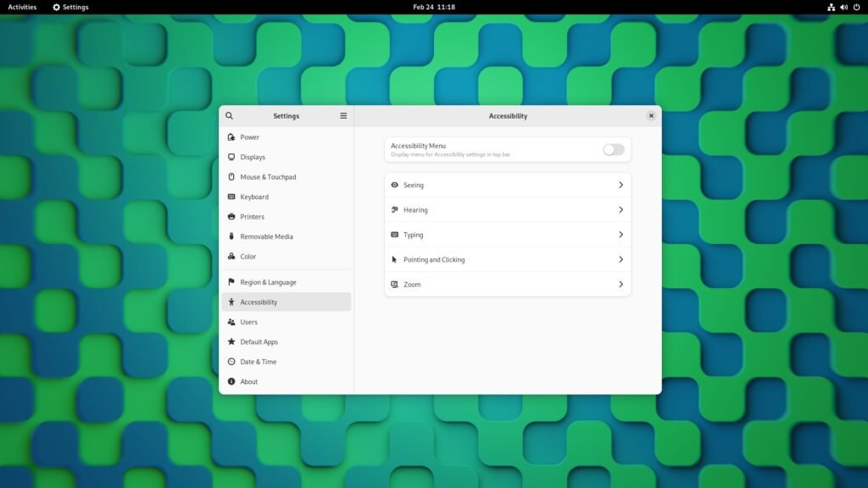Screen dimensions: 868x488
Task: Open the hamburger menu in Settings header
Action: 343,115
